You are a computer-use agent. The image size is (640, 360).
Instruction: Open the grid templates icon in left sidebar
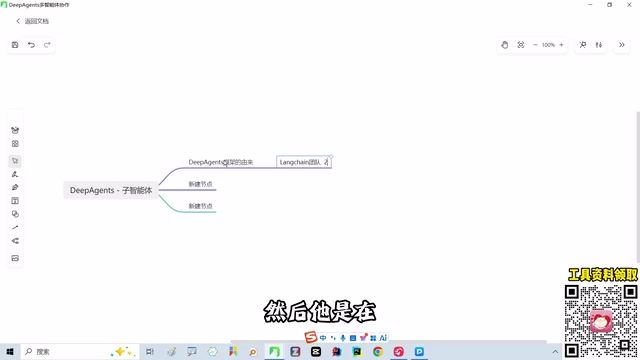(15, 144)
